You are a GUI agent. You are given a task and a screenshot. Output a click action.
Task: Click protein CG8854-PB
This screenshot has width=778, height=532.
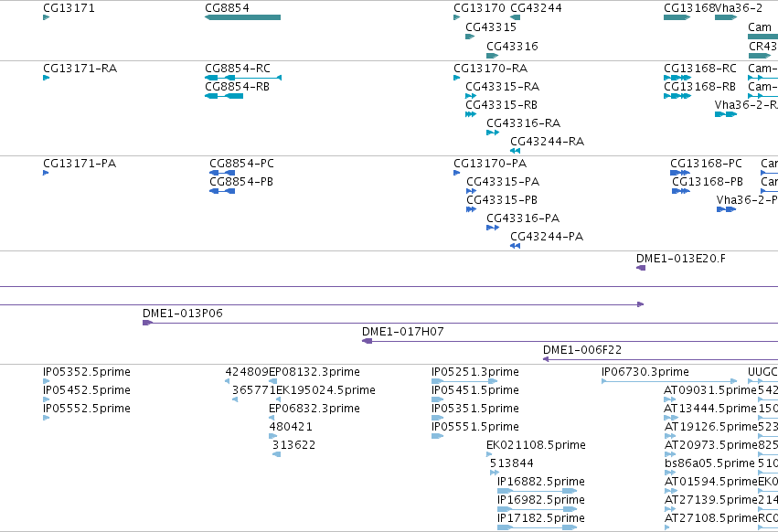pyautogui.click(x=241, y=182)
